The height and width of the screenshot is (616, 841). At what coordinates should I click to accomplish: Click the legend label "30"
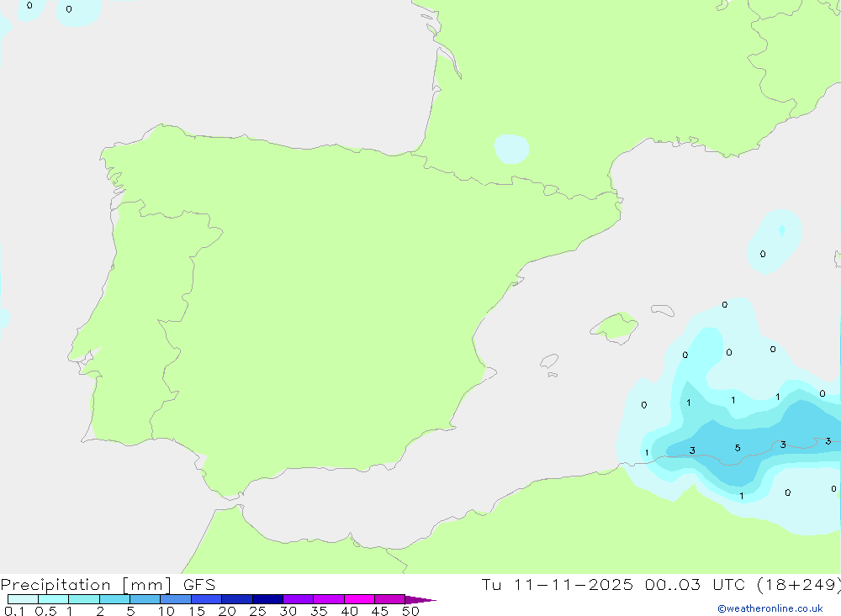(x=288, y=611)
